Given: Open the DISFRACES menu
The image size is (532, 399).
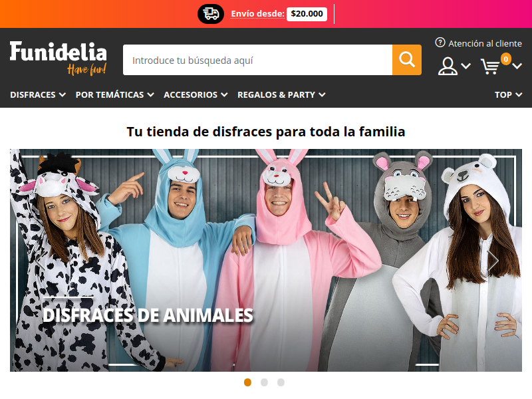Looking at the screenshot, I should pyautogui.click(x=38, y=94).
